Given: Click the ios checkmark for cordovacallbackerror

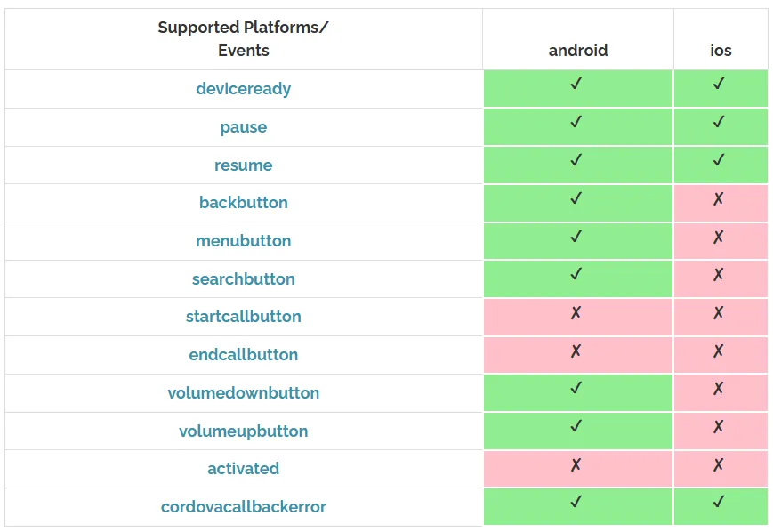Looking at the screenshot, I should pos(719,502).
